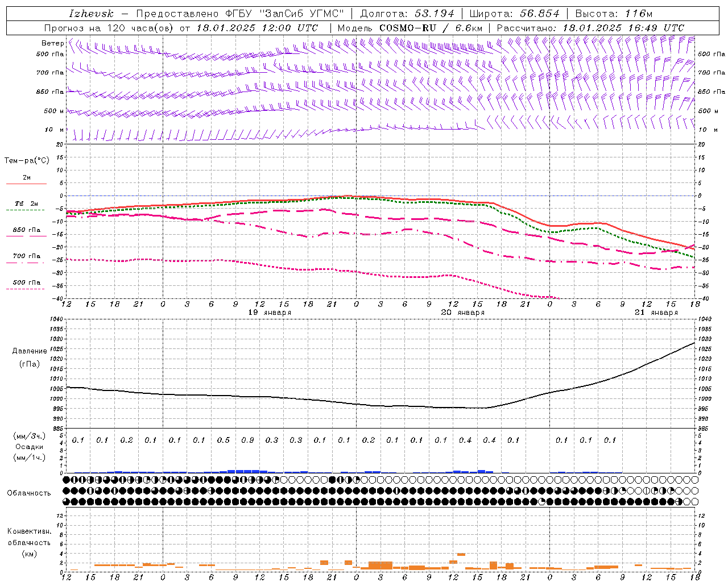Click the '19 января' date label

pos(270,313)
